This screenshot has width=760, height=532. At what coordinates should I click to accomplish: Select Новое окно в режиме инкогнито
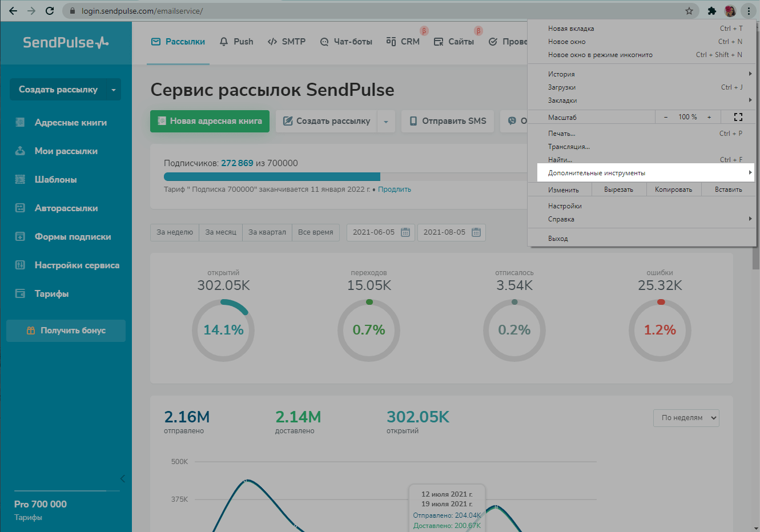[x=642, y=55]
